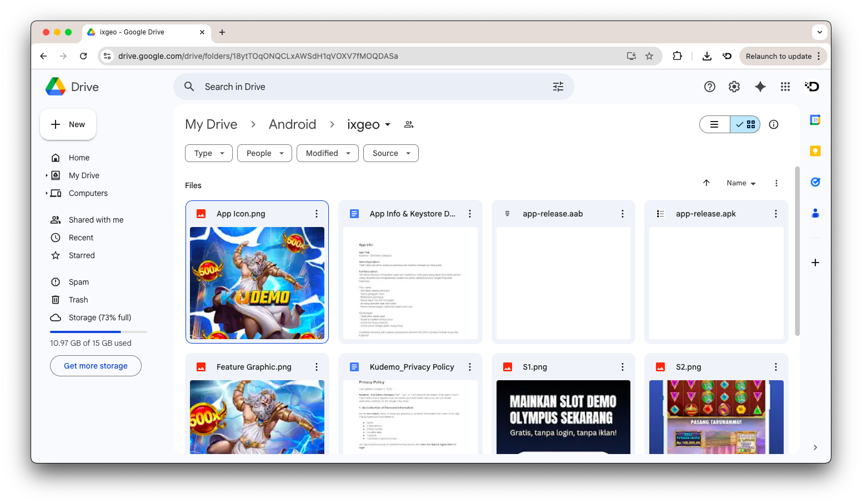Open Shared with me in the sidebar

[x=97, y=220]
